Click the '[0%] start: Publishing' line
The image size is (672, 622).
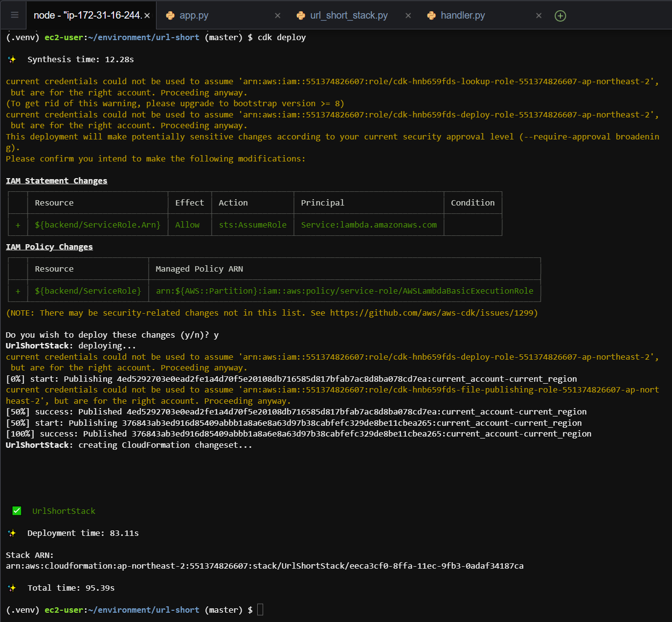(x=291, y=379)
